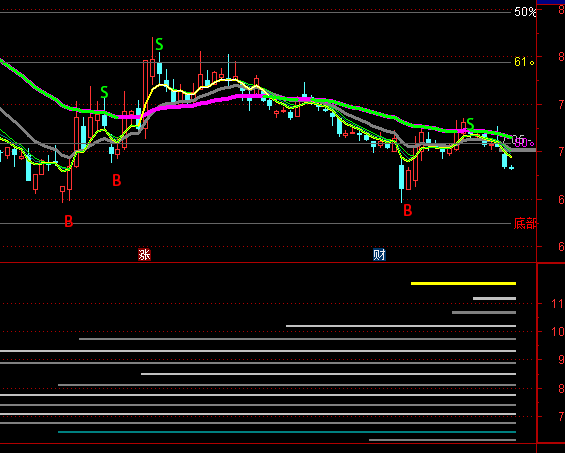Select the topmost green S sell signal
Screen dimensions: 565x453
click(159, 45)
